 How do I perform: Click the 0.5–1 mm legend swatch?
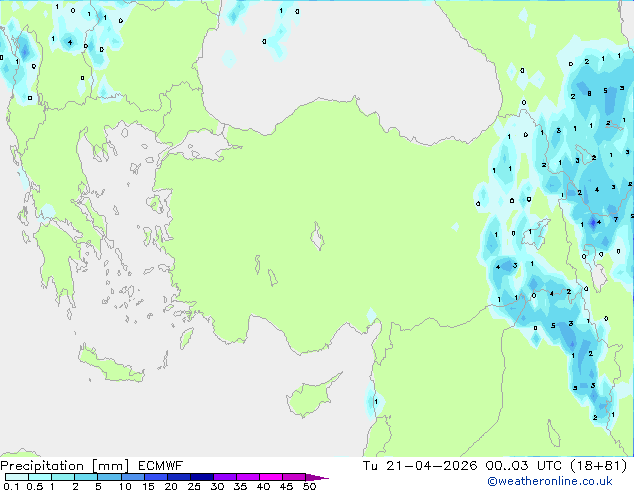pyautogui.click(x=40, y=477)
